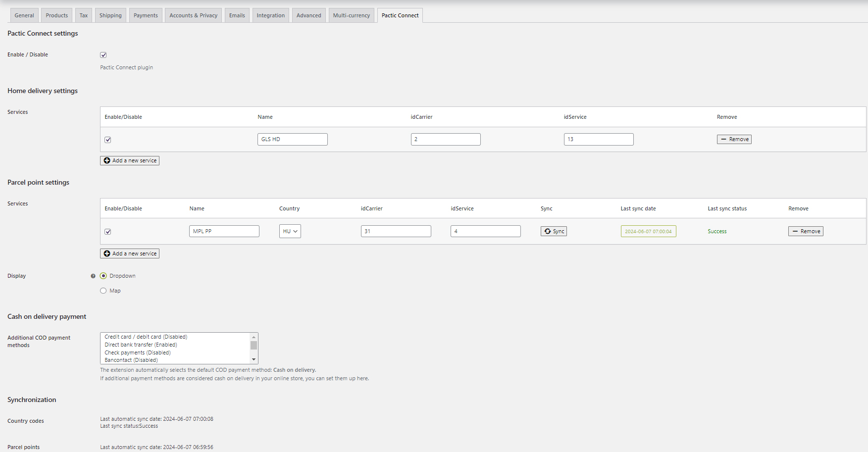Click the Success sync status text
The image size is (868, 452).
pyautogui.click(x=717, y=231)
